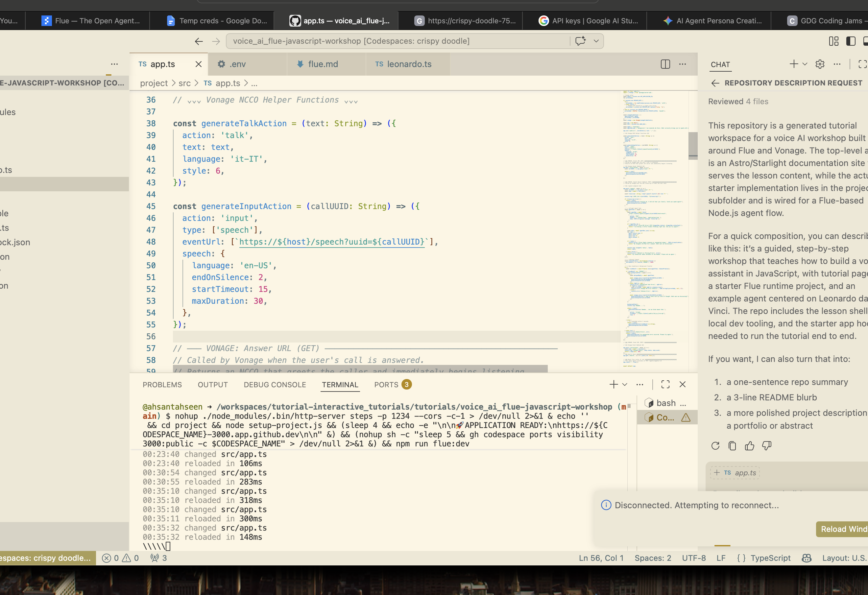Split the editor to the right
This screenshot has width=868, height=595.
coord(665,64)
